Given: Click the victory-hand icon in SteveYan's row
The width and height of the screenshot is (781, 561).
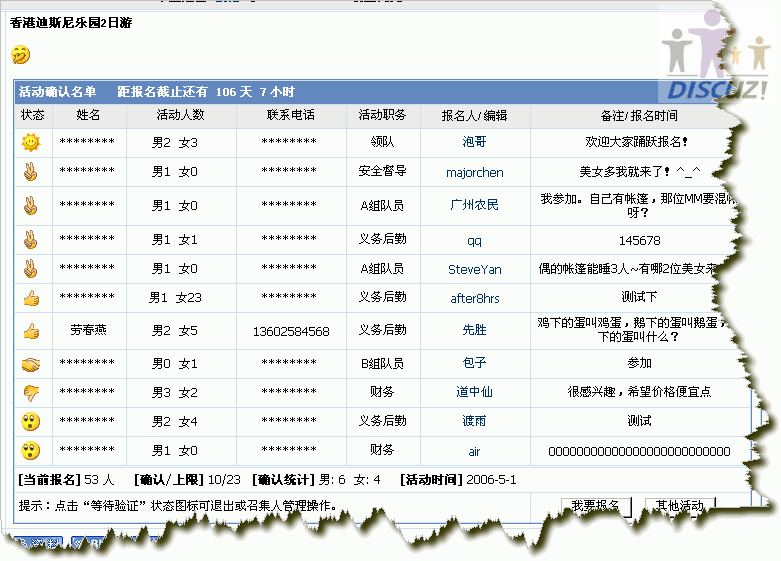Looking at the screenshot, I should [x=31, y=269].
